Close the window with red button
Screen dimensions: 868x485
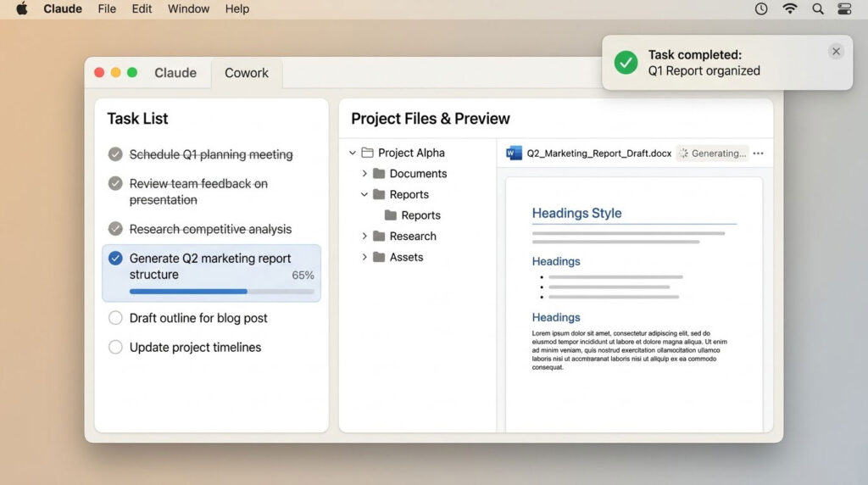[x=100, y=73]
